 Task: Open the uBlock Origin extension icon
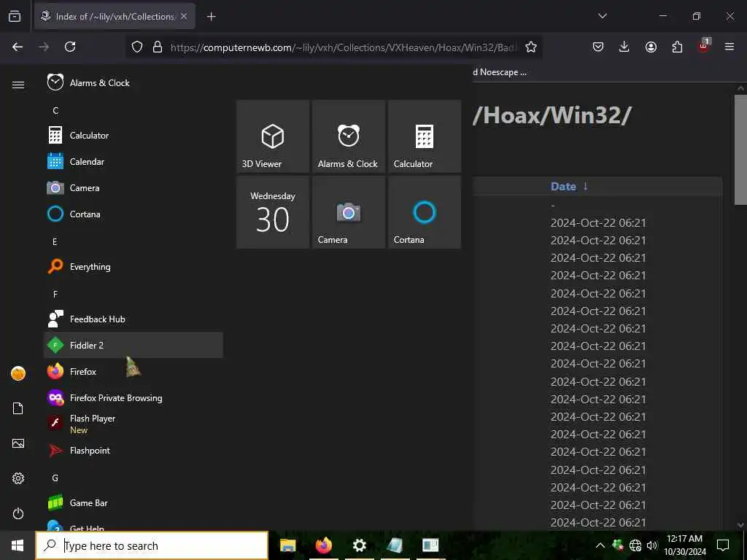(704, 46)
